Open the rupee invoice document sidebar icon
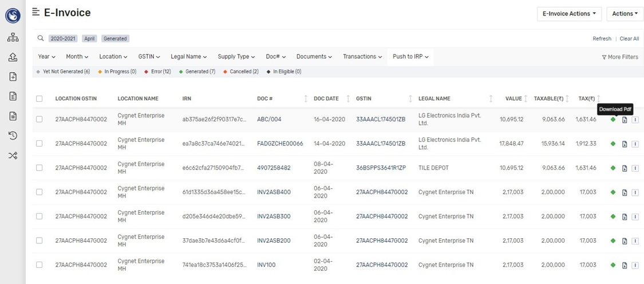Image resolution: width=644 pixels, height=284 pixels. pyautogui.click(x=13, y=96)
